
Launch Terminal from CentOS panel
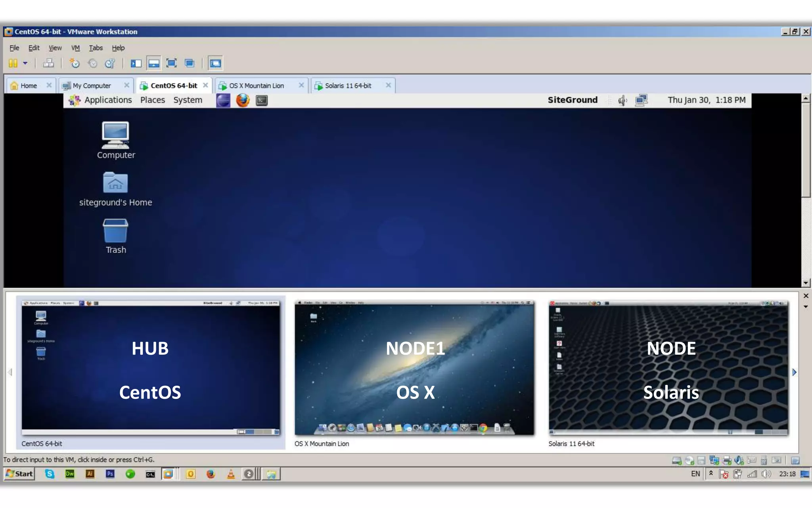coord(261,100)
